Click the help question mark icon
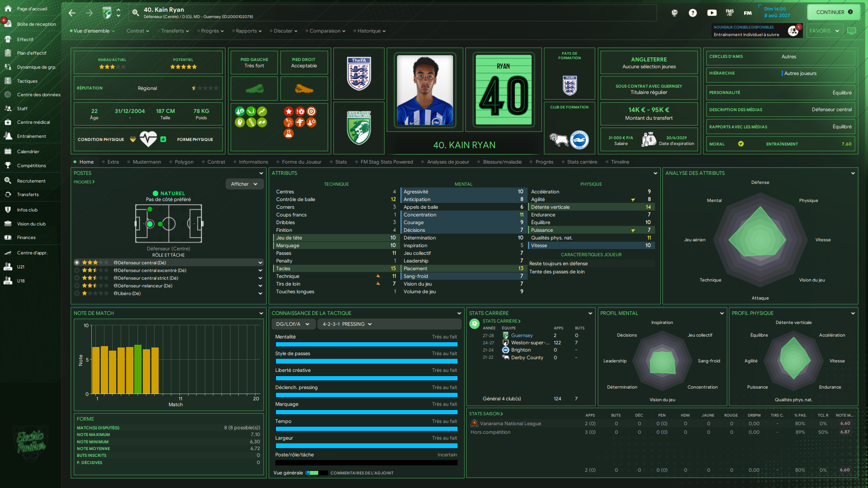The height and width of the screenshot is (488, 868). coord(693,13)
